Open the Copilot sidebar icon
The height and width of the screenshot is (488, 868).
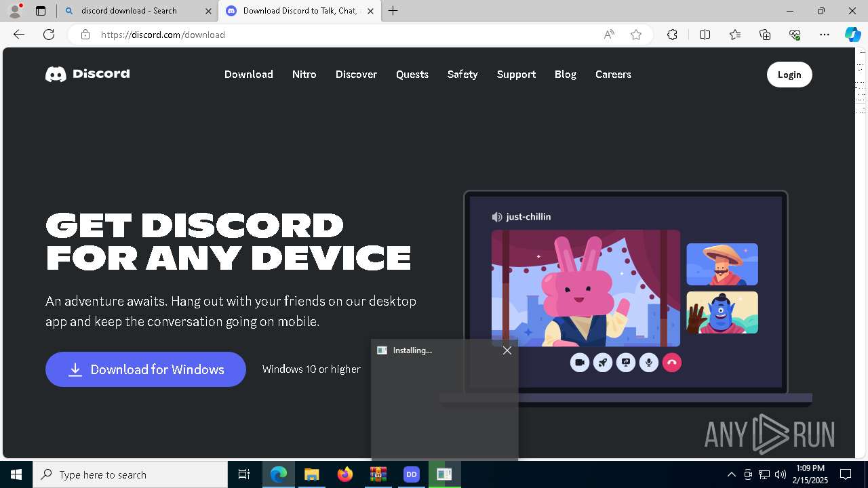pyautogui.click(x=852, y=35)
